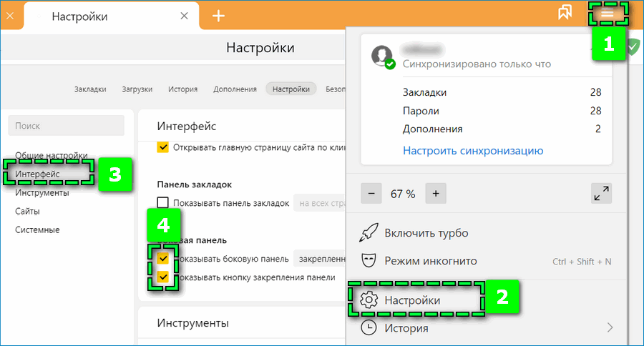This screenshot has height=346, width=644.
Task: Click the Дополнения sync count row
Action: pos(502,129)
